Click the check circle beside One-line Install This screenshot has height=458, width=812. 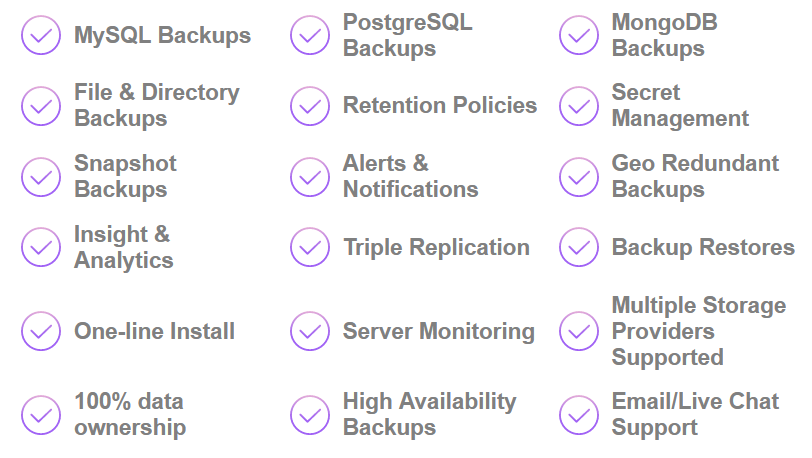(x=41, y=331)
